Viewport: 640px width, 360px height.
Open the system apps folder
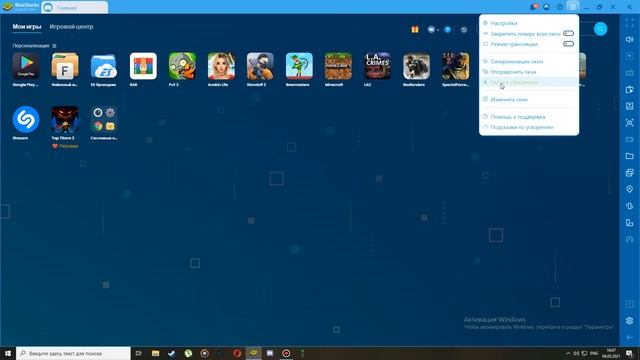tap(104, 119)
